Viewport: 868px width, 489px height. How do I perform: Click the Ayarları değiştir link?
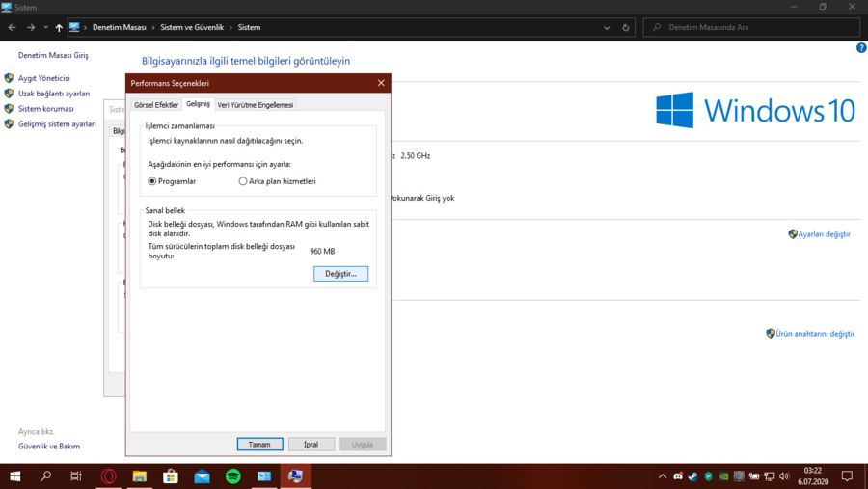[x=824, y=234]
